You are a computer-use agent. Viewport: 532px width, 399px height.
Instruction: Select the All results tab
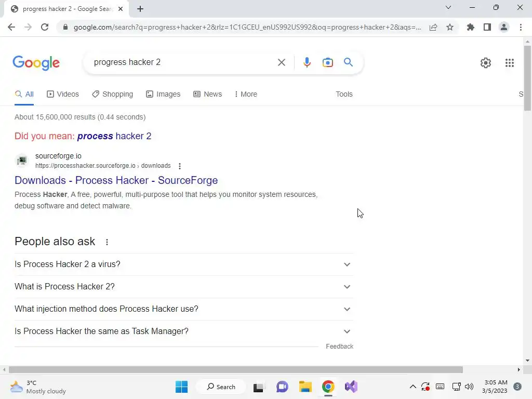[24, 95]
